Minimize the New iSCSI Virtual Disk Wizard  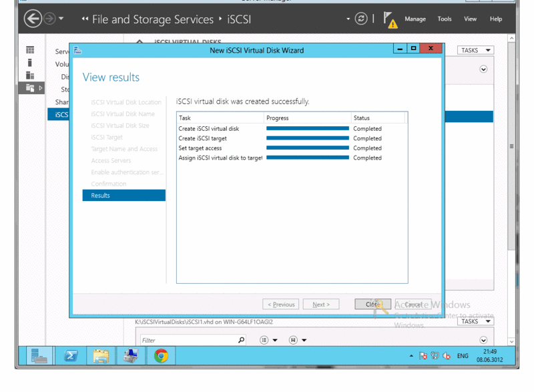click(400, 48)
